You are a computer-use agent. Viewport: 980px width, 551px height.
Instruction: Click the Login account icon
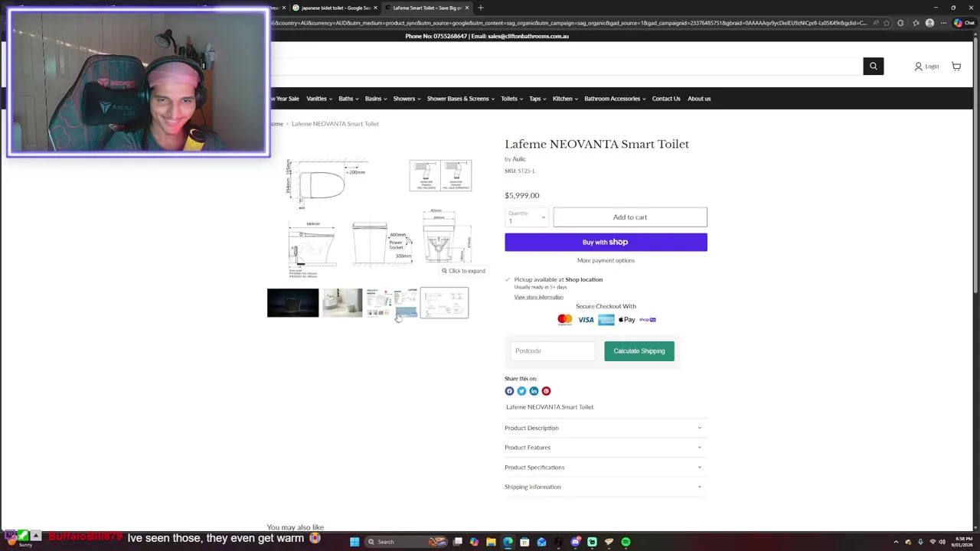[x=918, y=67]
